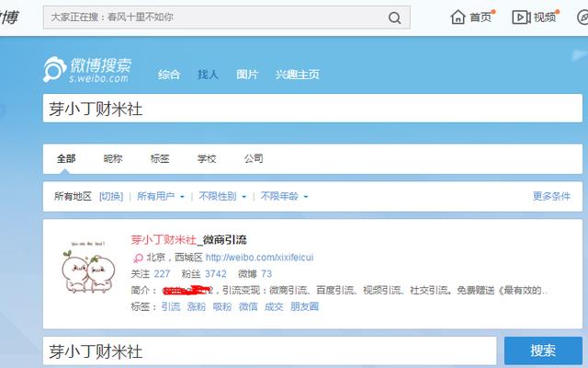Expand the 不限性别 dropdown
Image resolution: width=588 pixels, height=368 pixels.
[x=222, y=196]
